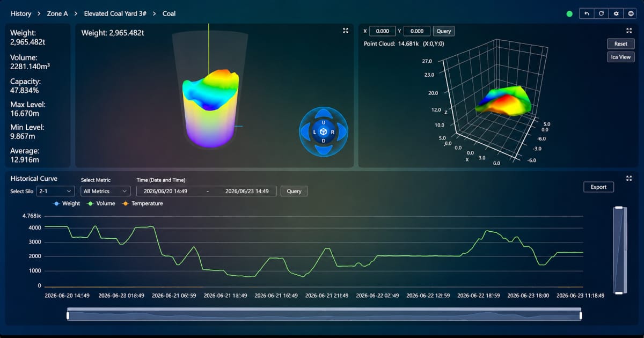The image size is (644, 338).
Task: Click the horizontal time range slider below chart
Action: pyautogui.click(x=324, y=315)
